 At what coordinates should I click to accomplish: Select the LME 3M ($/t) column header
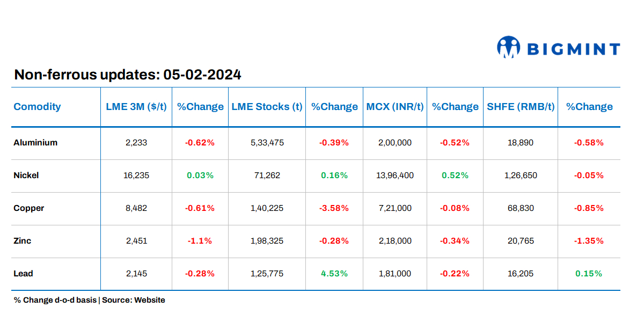[x=136, y=106]
